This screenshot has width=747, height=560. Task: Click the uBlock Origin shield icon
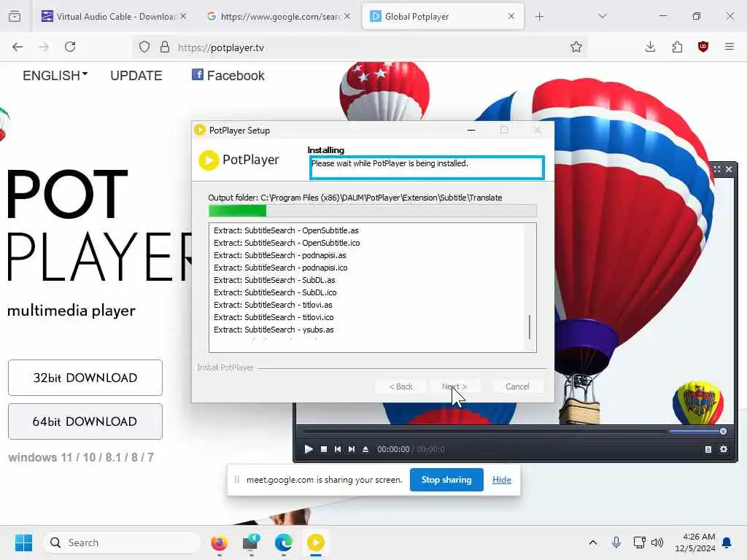click(x=703, y=47)
